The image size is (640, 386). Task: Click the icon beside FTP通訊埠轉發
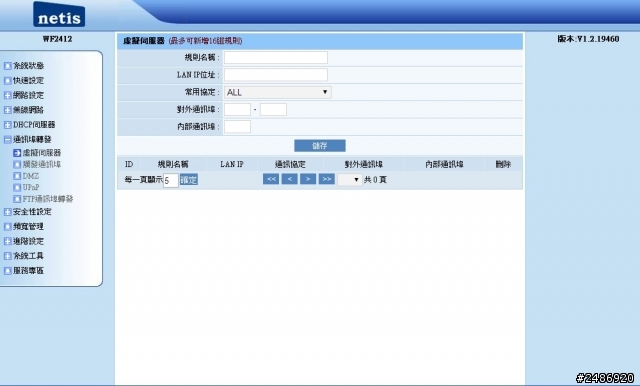click(x=17, y=199)
